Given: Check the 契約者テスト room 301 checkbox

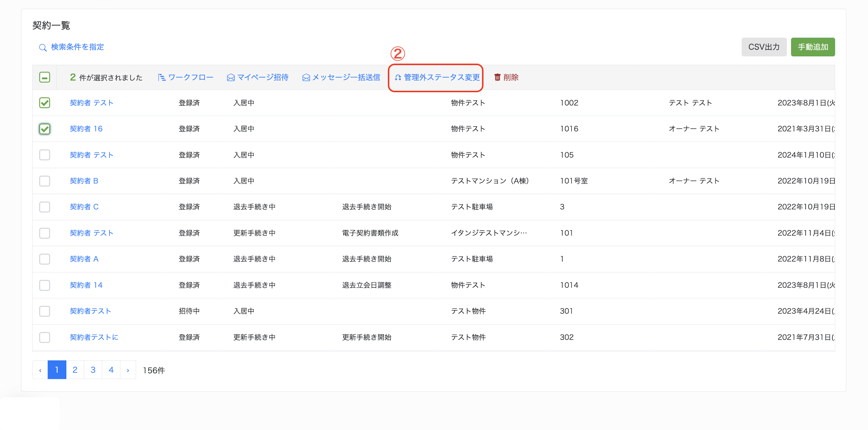Looking at the screenshot, I should point(45,311).
